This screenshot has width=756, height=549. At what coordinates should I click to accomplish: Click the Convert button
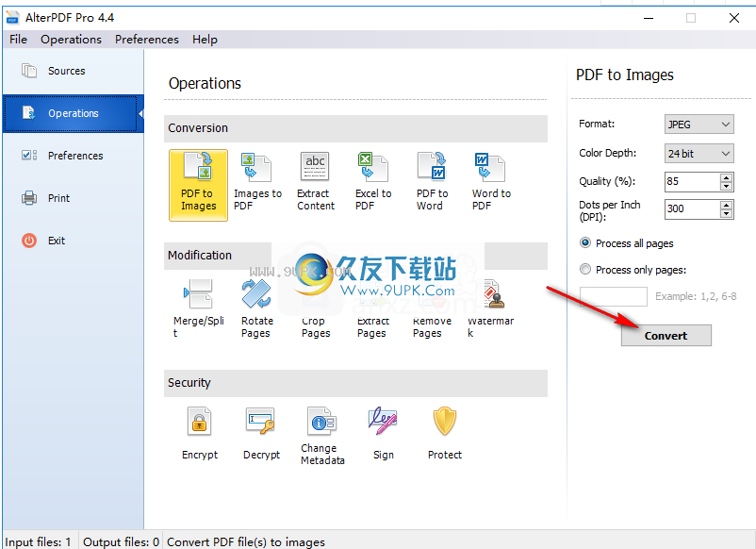tap(666, 335)
